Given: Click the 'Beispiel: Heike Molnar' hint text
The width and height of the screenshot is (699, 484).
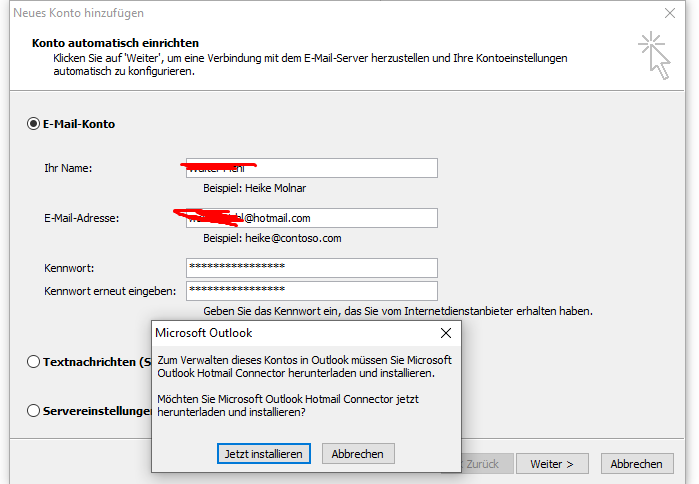Looking at the screenshot, I should coord(255,188).
